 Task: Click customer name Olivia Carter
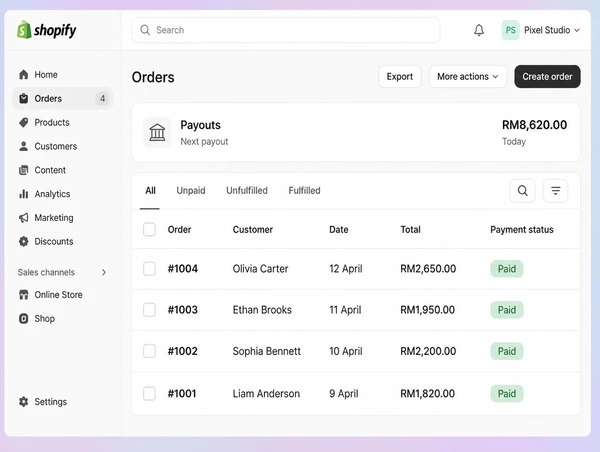point(260,269)
